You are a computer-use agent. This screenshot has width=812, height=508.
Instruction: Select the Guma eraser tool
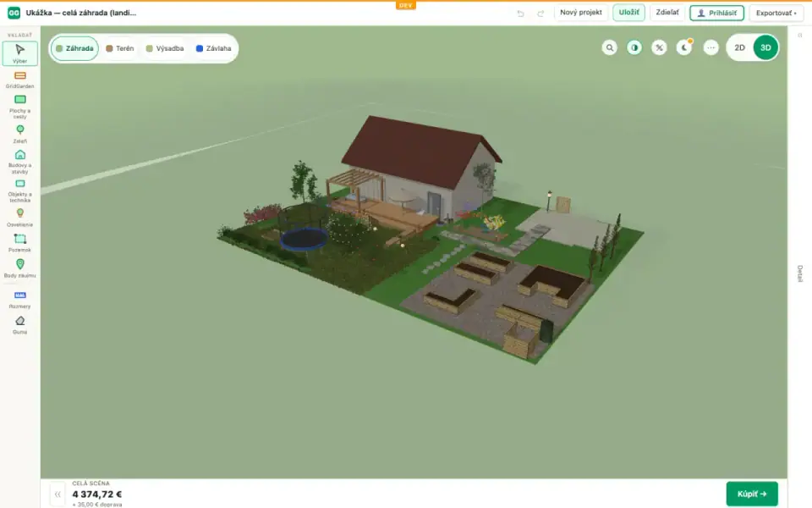[x=19, y=325]
